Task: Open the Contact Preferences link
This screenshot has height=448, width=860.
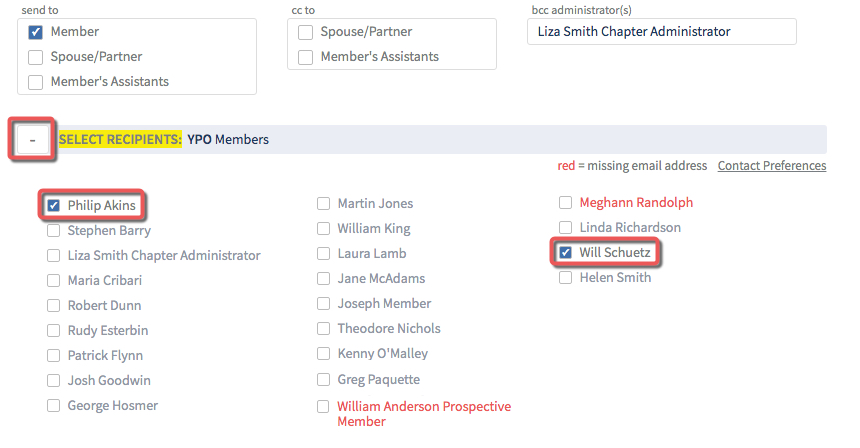Action: pyautogui.click(x=772, y=166)
